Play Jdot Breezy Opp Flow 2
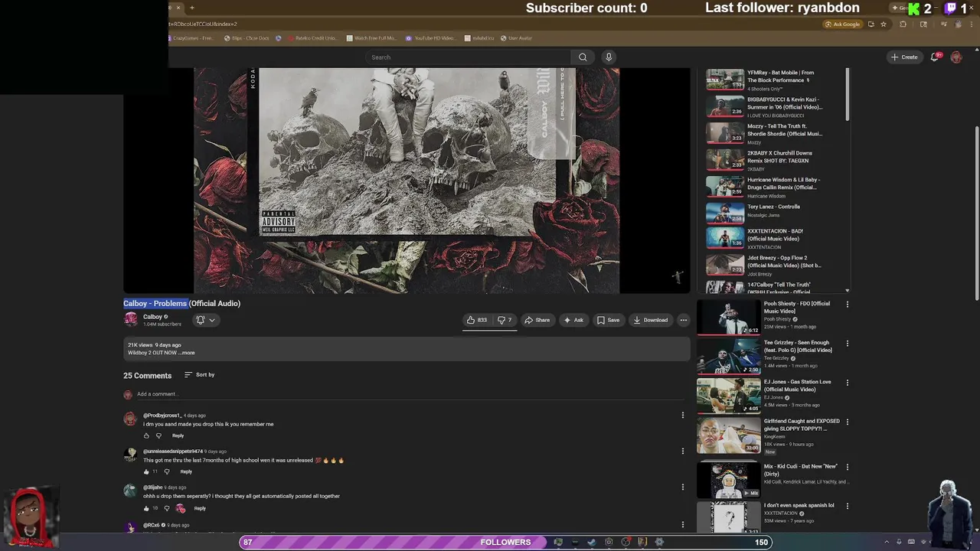Image resolution: width=980 pixels, height=551 pixels. (x=775, y=265)
